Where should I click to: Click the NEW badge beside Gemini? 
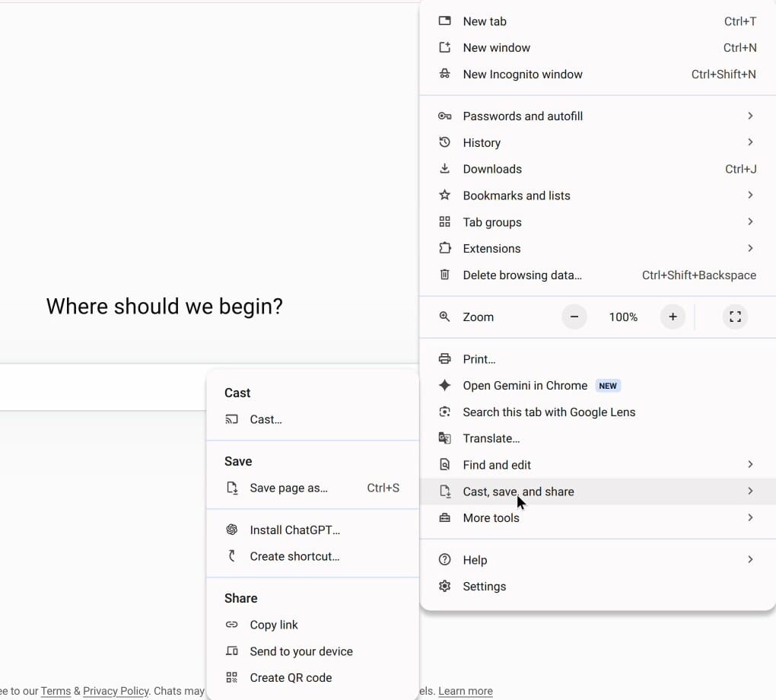(x=608, y=386)
